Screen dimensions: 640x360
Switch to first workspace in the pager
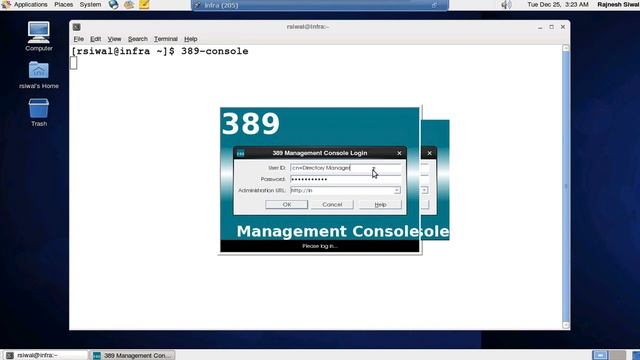coord(600,355)
